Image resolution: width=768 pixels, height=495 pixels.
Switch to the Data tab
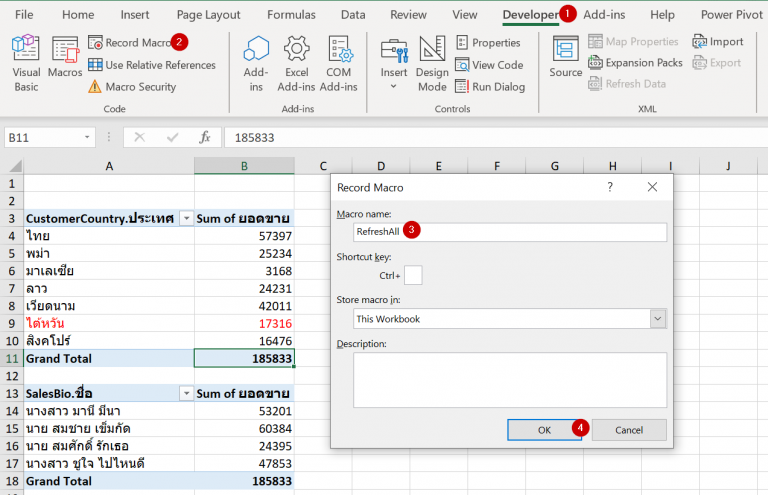click(353, 15)
